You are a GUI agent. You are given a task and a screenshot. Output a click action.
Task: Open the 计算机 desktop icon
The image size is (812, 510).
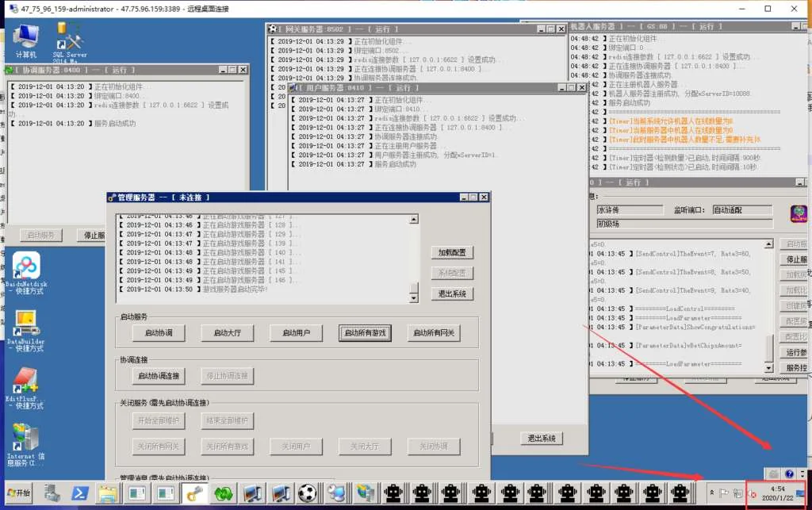click(26, 37)
